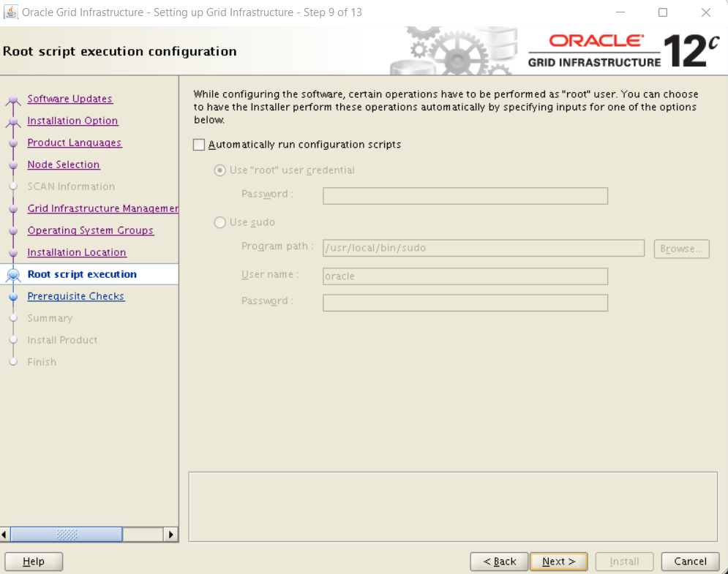Select Use sudo radio option
The height and width of the screenshot is (574, 728).
coord(219,223)
